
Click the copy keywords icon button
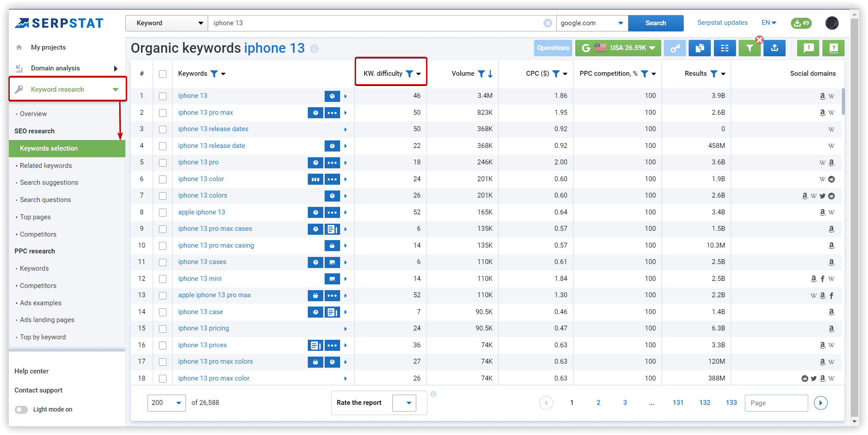pos(700,48)
